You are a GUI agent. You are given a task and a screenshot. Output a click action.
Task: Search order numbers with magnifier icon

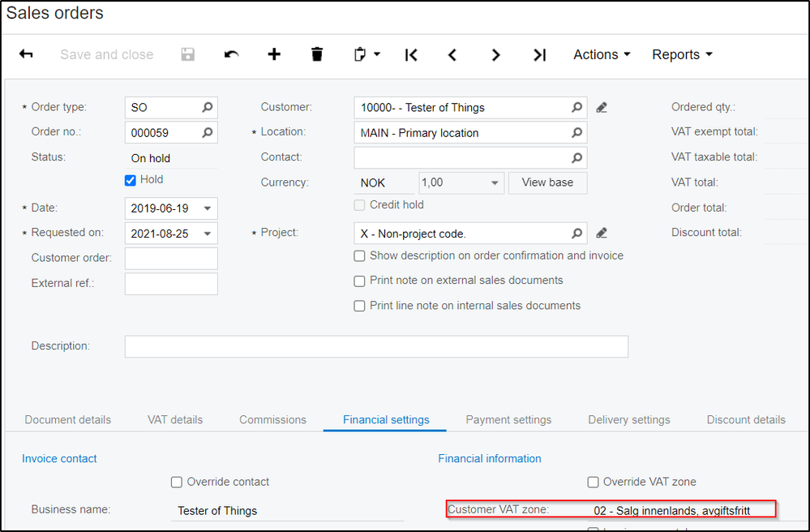208,132
